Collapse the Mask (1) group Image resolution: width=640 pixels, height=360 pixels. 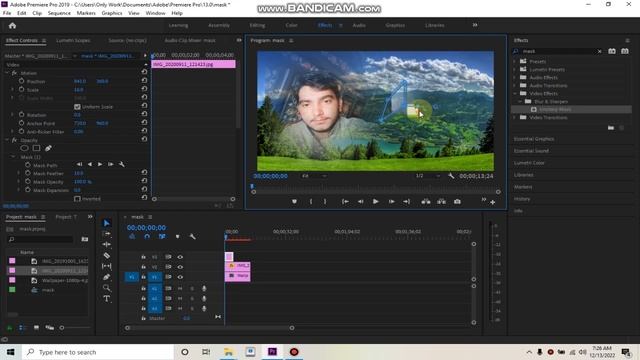click(13, 157)
